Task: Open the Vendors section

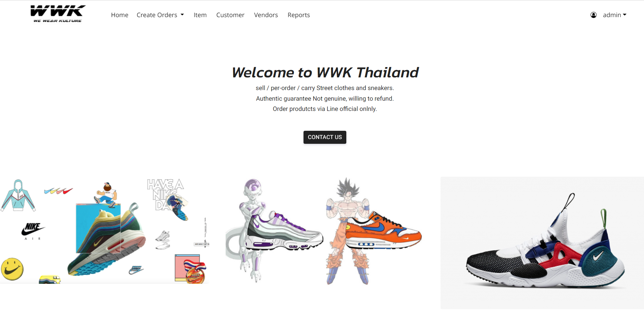Action: tap(266, 15)
